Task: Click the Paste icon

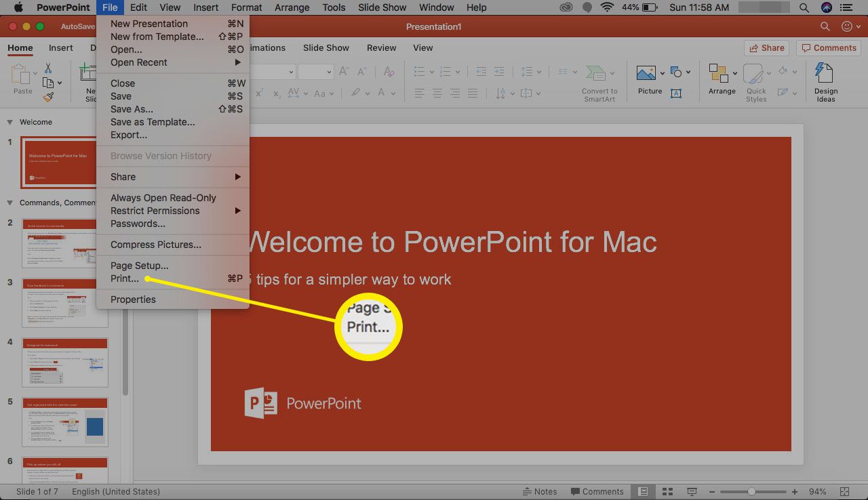Action: 22,75
